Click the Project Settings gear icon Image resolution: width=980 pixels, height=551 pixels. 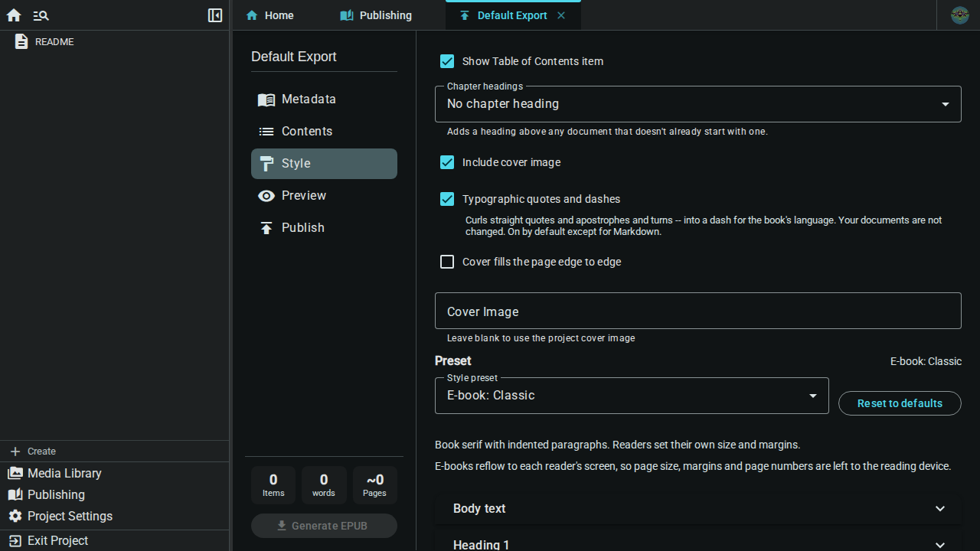tap(15, 516)
